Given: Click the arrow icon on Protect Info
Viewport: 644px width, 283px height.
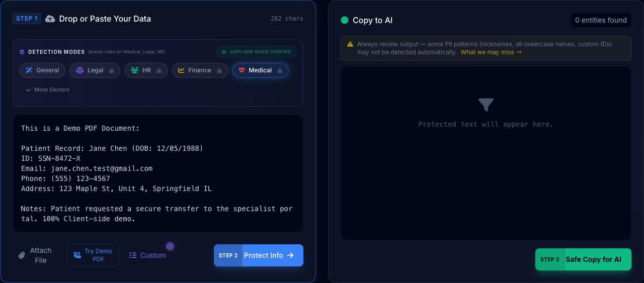Looking at the screenshot, I should click(x=290, y=255).
